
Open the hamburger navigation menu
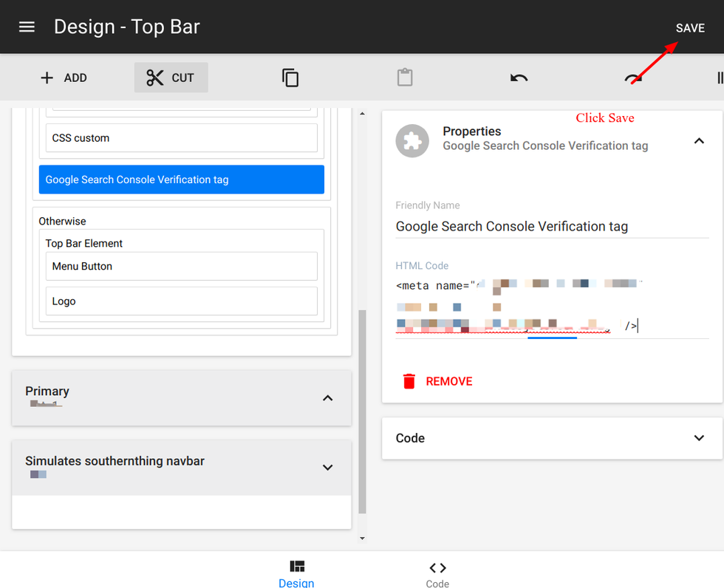pyautogui.click(x=27, y=27)
